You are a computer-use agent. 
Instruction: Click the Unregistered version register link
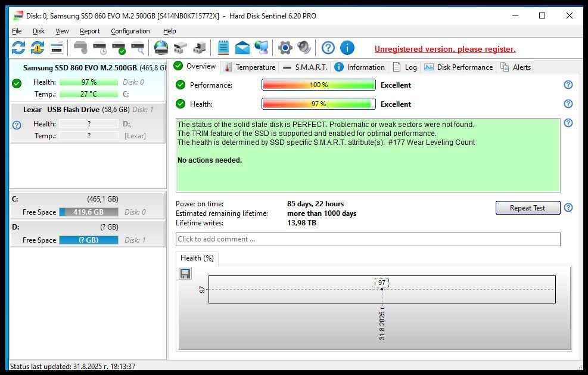[x=445, y=49]
